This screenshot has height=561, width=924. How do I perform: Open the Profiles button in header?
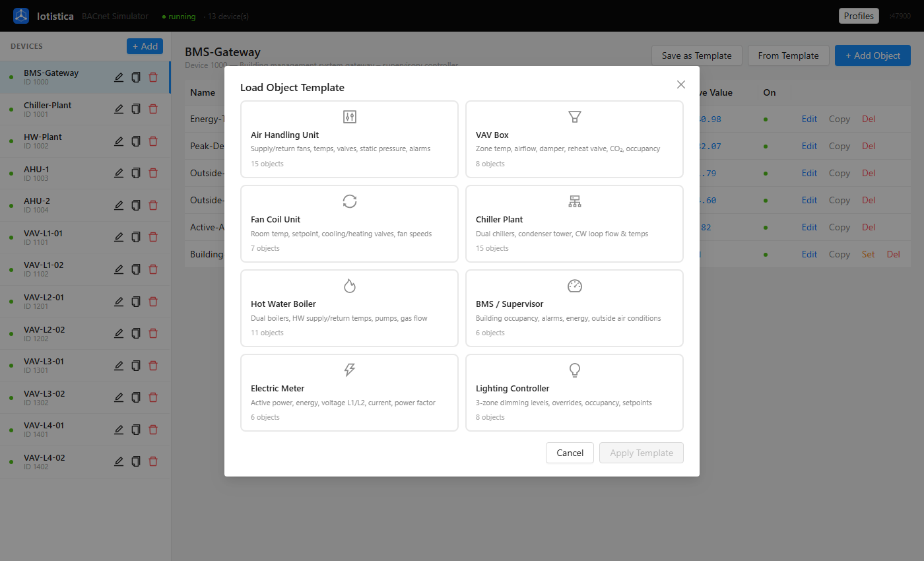[859, 16]
